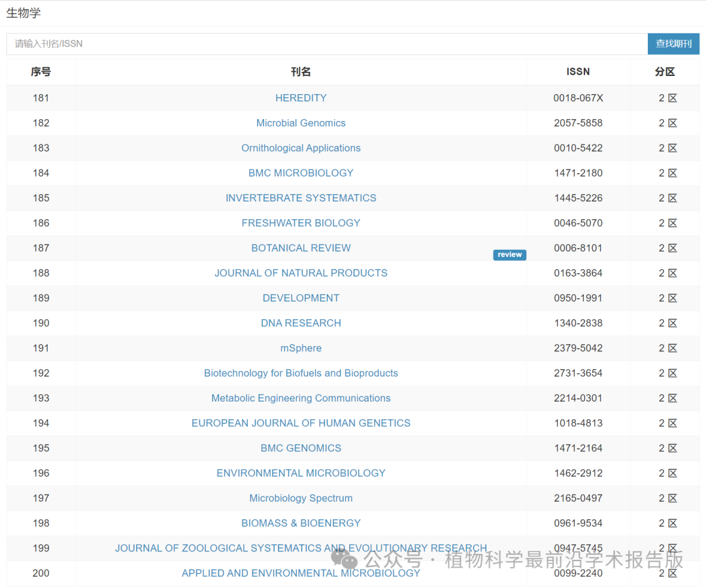
Task: Open JOURNAL OF NATURAL PRODUCTS link
Action: click(x=301, y=273)
